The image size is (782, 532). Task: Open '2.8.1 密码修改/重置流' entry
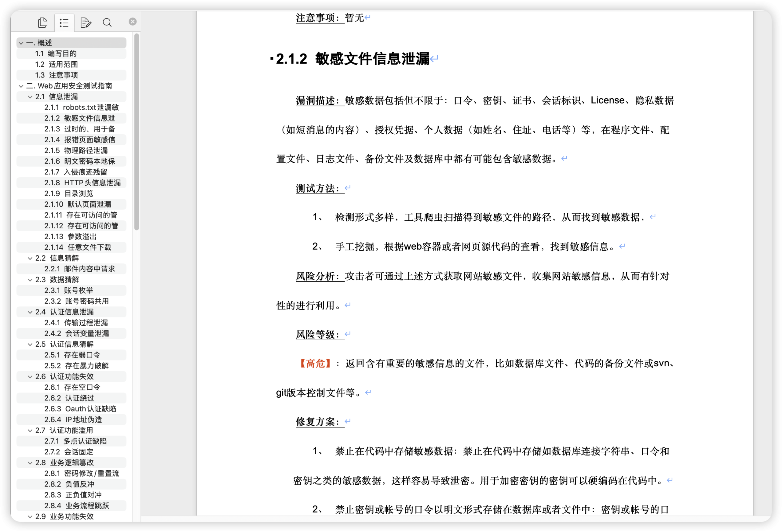(x=82, y=473)
